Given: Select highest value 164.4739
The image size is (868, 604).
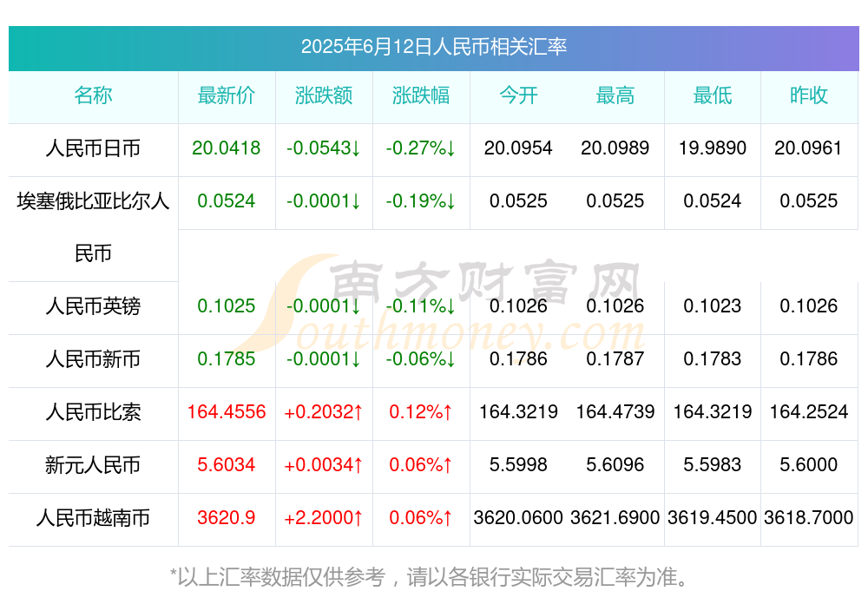Looking at the screenshot, I should pos(615,412).
